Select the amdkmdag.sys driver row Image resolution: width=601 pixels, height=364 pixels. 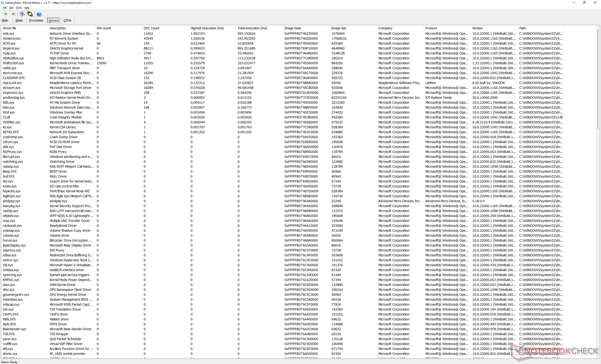14,98
